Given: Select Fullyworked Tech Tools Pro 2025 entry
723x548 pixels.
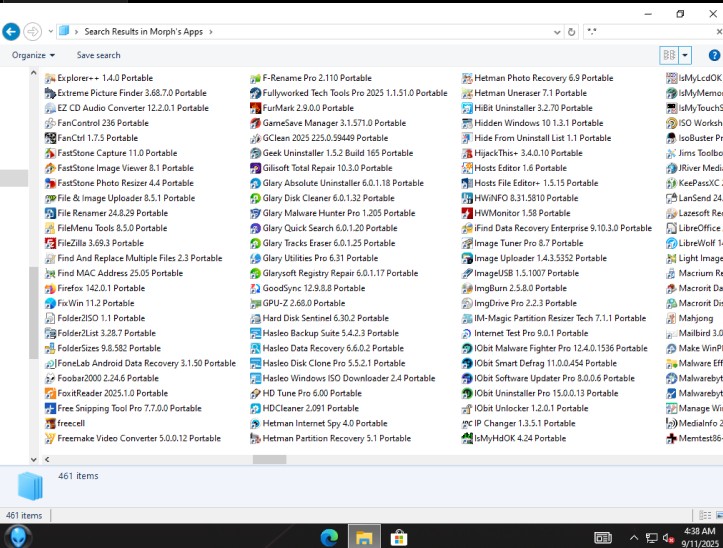Looking at the screenshot, I should point(349,93).
